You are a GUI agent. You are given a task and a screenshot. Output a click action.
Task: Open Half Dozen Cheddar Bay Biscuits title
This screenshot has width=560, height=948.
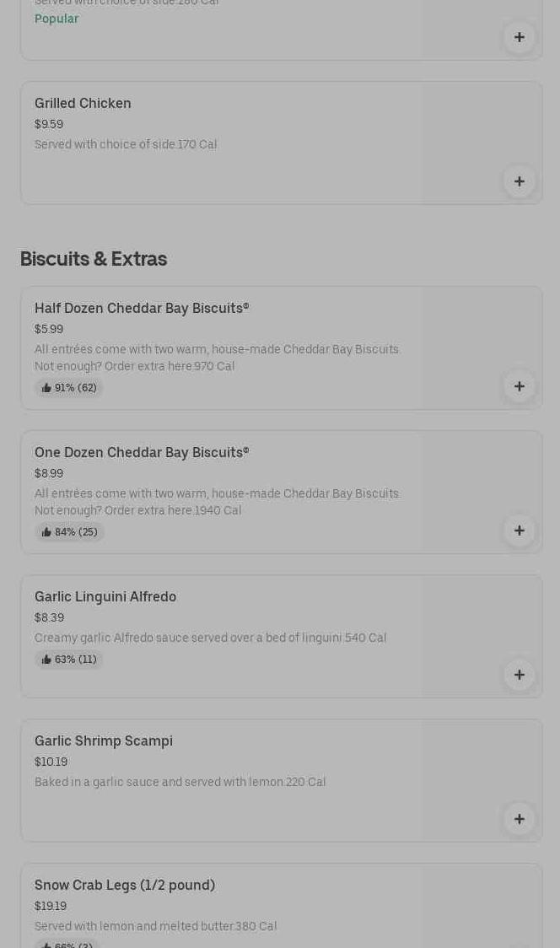point(142,308)
